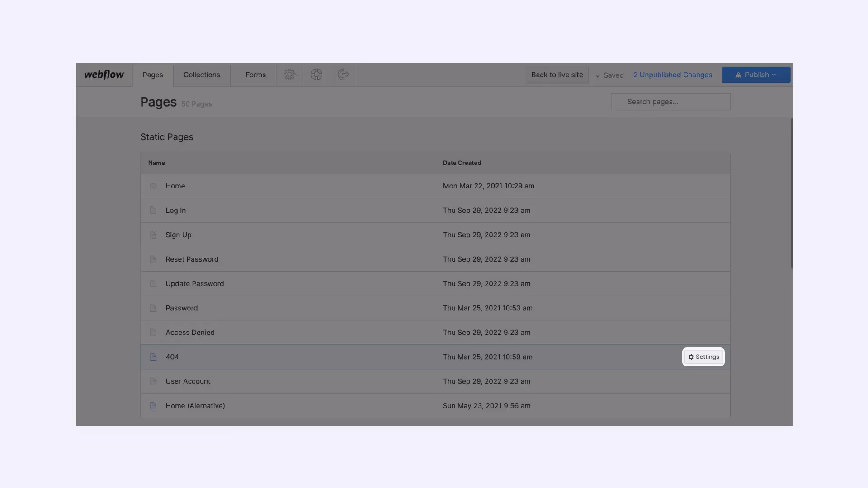The image size is (868, 488).
Task: Click the Log In page icon
Action: [x=153, y=211]
